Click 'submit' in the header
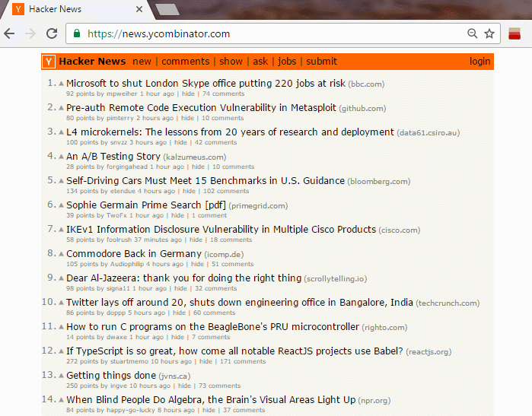Image resolution: width=532 pixels, height=416 pixels. pyautogui.click(x=322, y=62)
